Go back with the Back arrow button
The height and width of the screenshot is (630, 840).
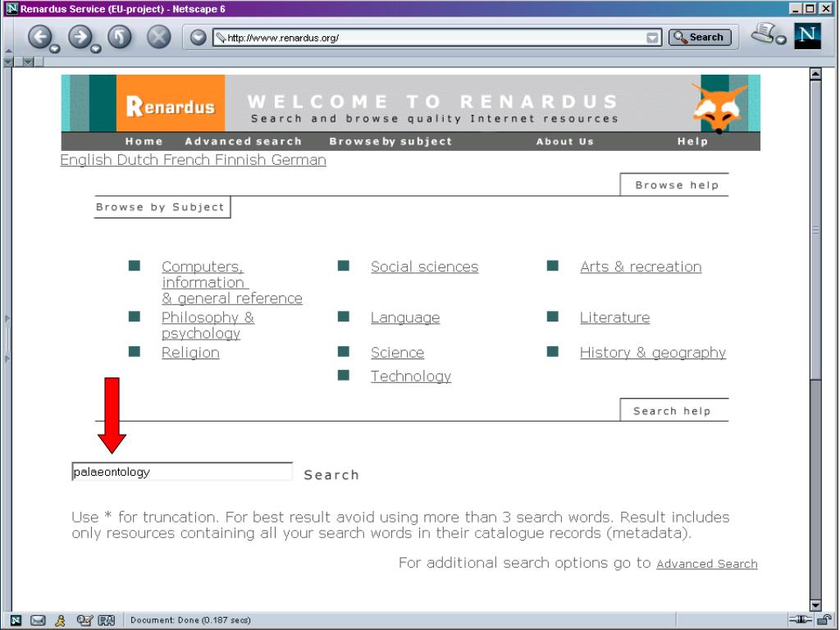pos(39,37)
